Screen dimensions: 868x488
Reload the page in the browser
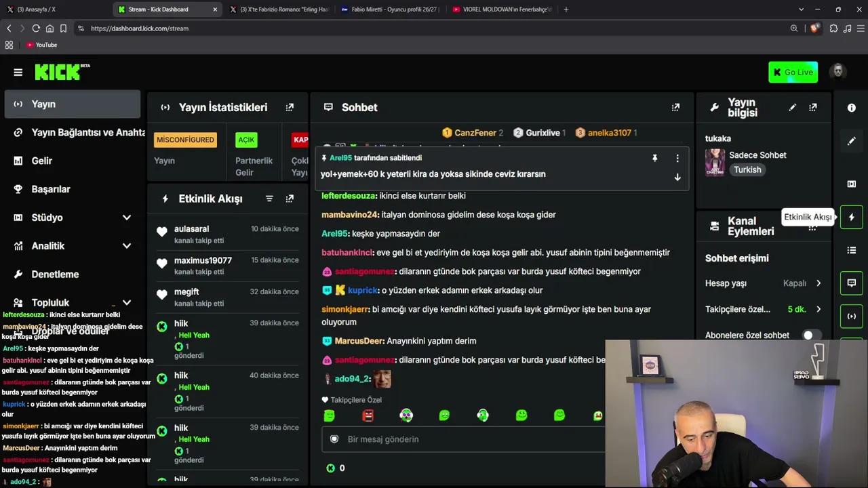pyautogui.click(x=36, y=28)
